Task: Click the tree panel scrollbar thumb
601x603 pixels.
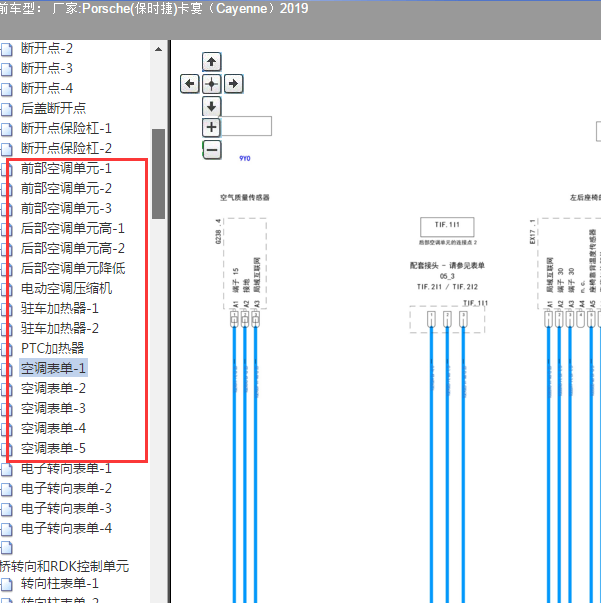Action: 158,174
